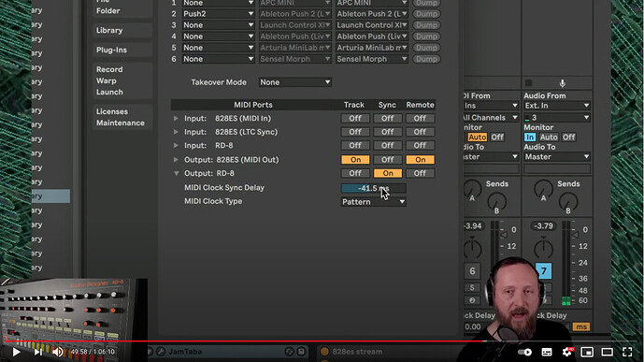Click Dump button for Push2 row
Viewport: 644px width, 362px height.
[426, 14]
